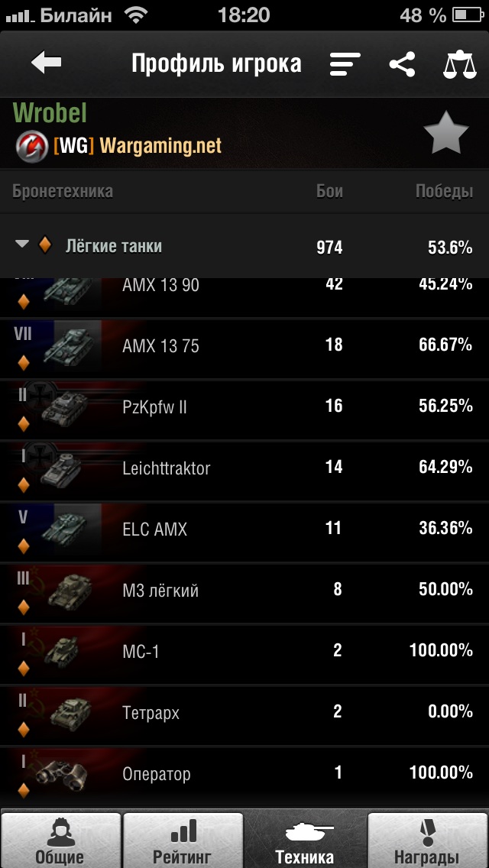Open the [WG] Wargaming.net clan link

coord(138,145)
